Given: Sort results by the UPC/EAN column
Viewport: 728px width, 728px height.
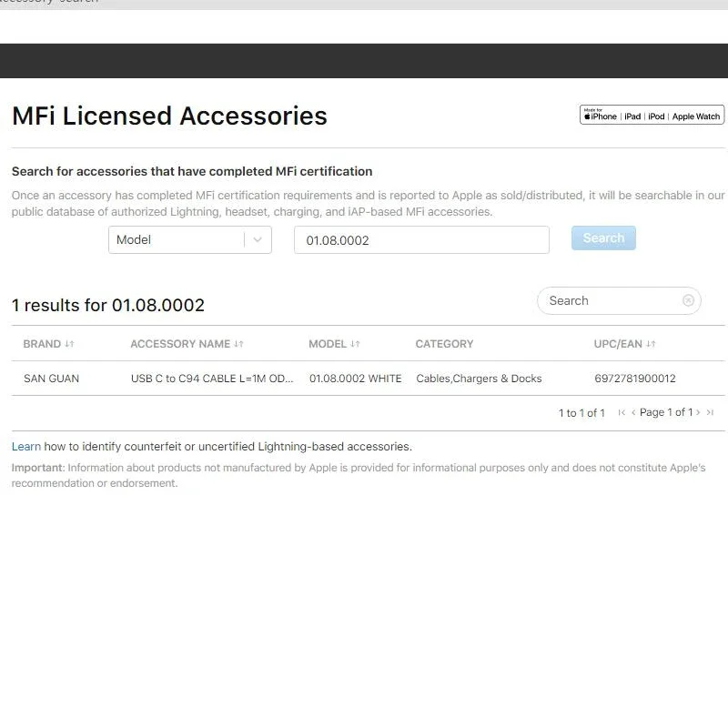Looking at the screenshot, I should point(624,344).
